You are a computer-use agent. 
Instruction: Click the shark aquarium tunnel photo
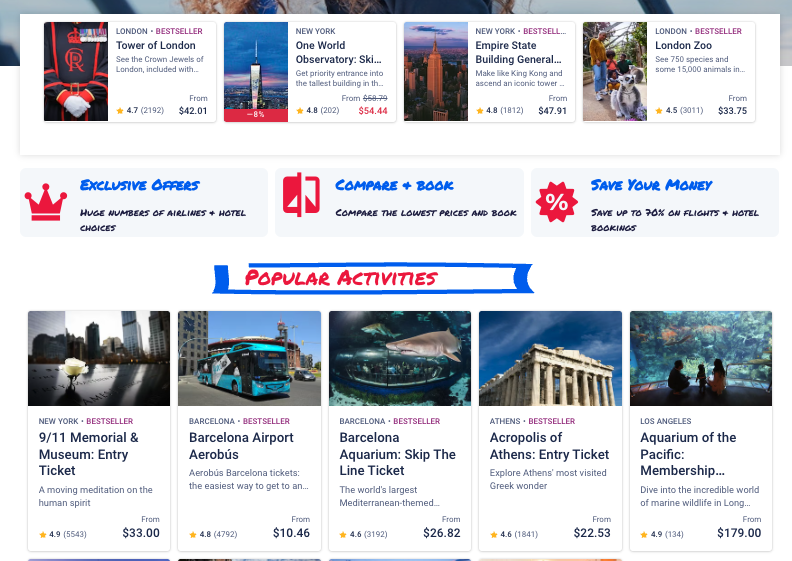pos(400,358)
